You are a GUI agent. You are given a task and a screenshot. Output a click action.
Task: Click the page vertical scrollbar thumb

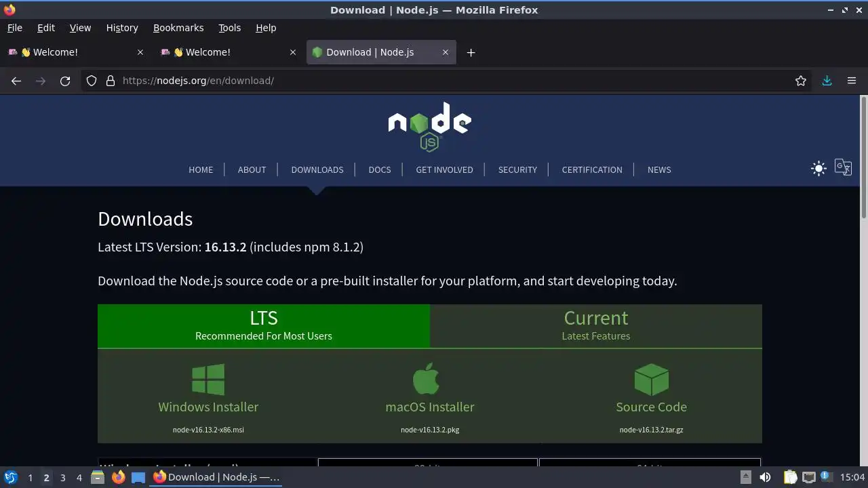[864, 157]
